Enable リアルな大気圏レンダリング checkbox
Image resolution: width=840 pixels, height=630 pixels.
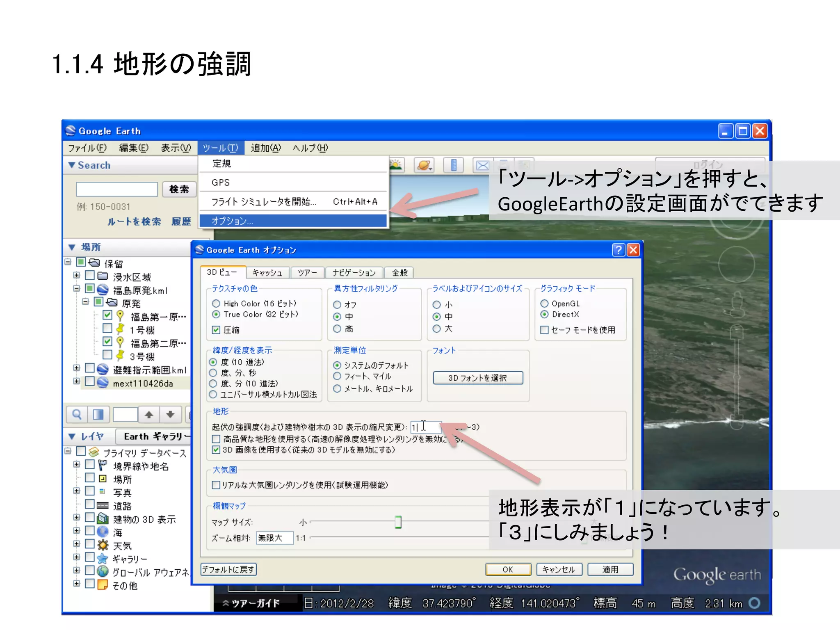[216, 485]
